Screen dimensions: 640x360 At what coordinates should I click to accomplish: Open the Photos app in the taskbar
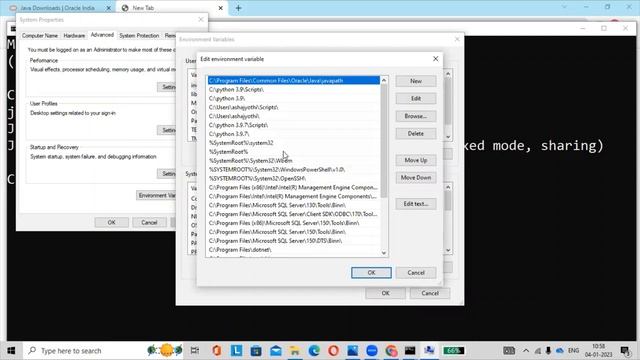[353, 351]
